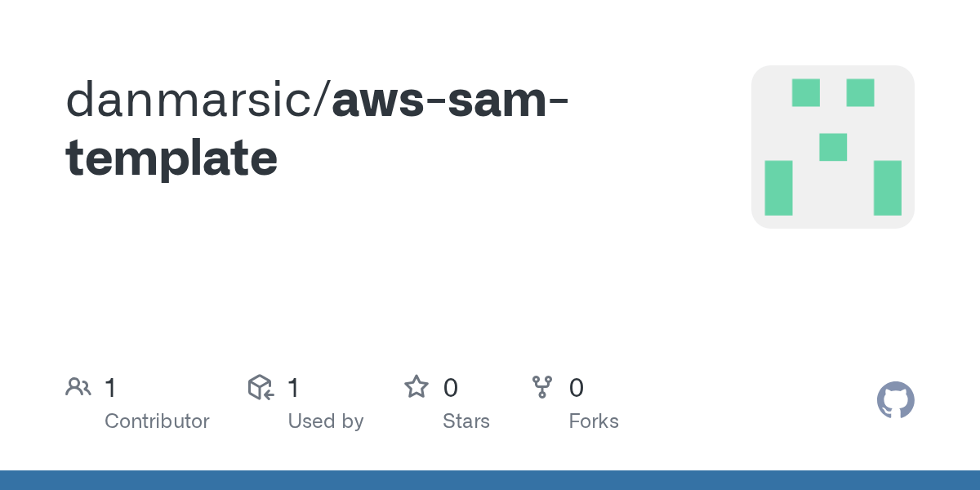This screenshot has height=490, width=980.
Task: Click the 0 stars count
Action: [451, 388]
